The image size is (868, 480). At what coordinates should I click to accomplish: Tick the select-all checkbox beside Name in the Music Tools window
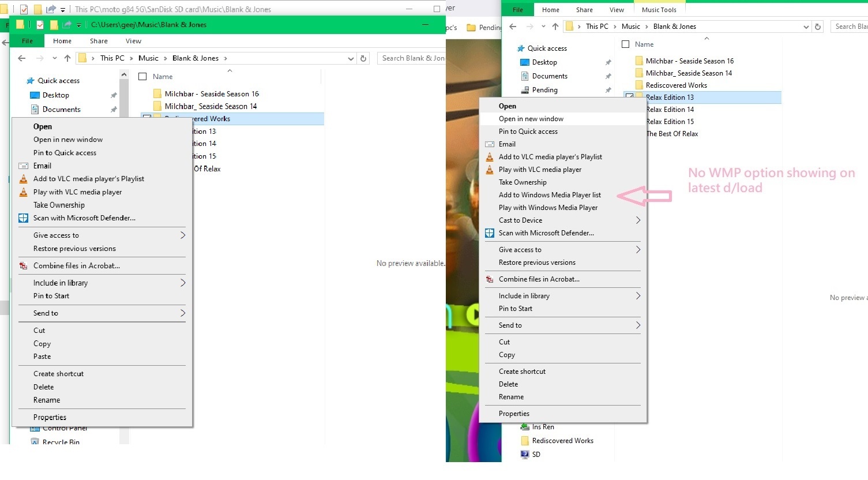pos(626,44)
